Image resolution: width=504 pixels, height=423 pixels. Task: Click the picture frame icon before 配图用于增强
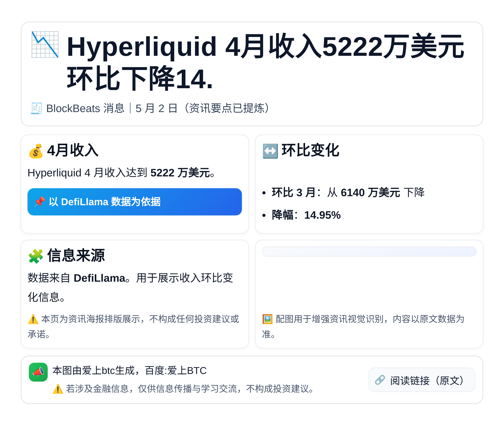point(267,319)
